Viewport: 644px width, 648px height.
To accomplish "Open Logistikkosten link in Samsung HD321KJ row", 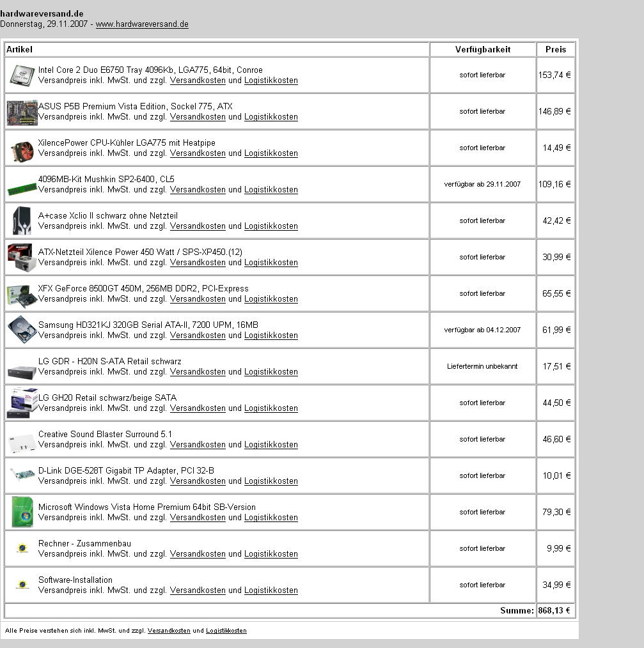I will click(271, 335).
